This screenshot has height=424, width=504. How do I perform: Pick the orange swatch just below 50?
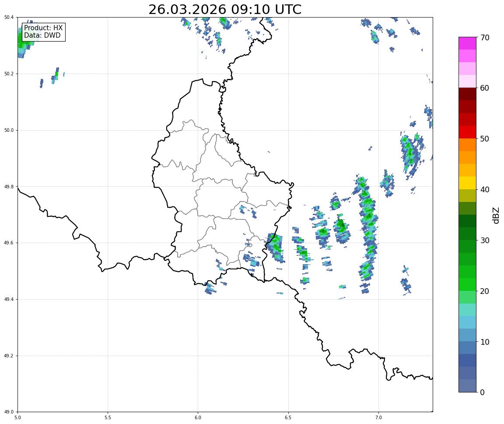(x=467, y=145)
